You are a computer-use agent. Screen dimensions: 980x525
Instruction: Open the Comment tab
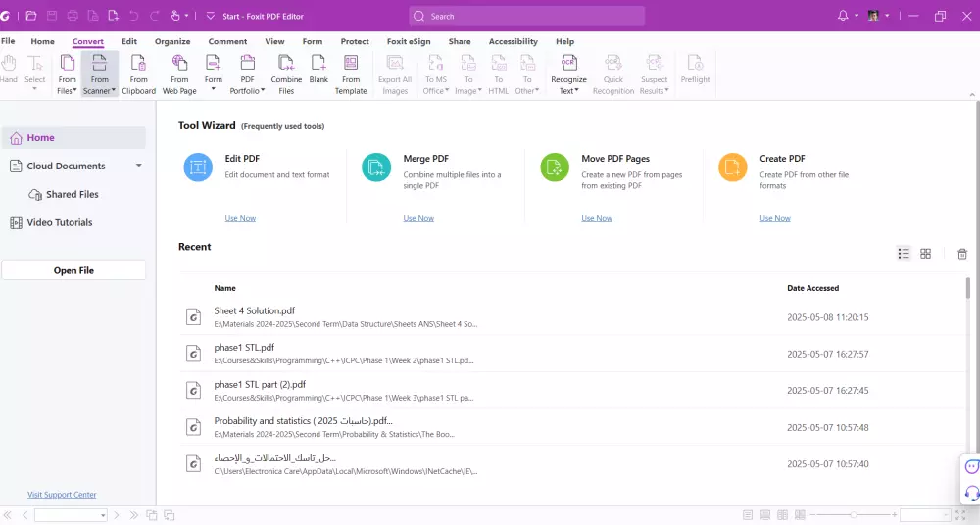pyautogui.click(x=227, y=41)
